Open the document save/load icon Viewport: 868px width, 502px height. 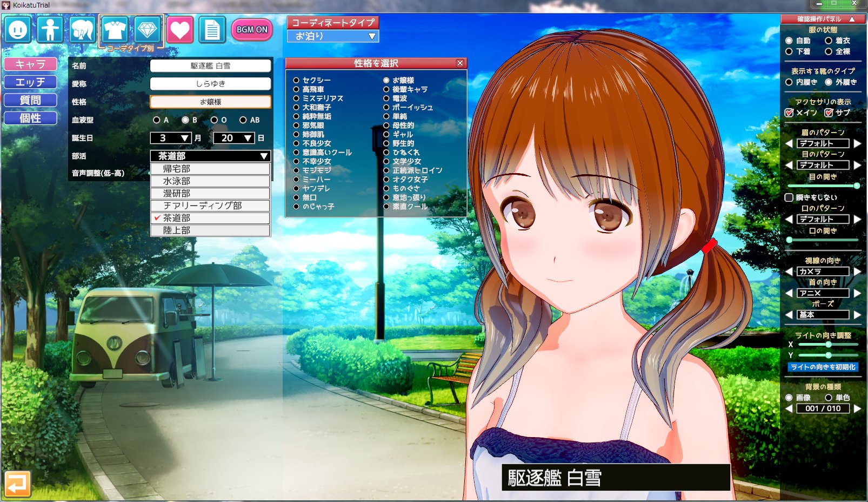(x=212, y=30)
